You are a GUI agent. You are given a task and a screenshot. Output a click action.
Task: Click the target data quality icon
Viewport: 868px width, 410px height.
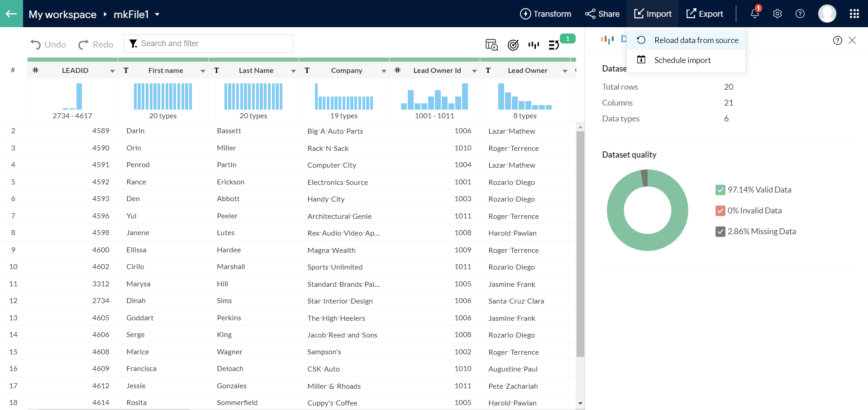point(513,44)
